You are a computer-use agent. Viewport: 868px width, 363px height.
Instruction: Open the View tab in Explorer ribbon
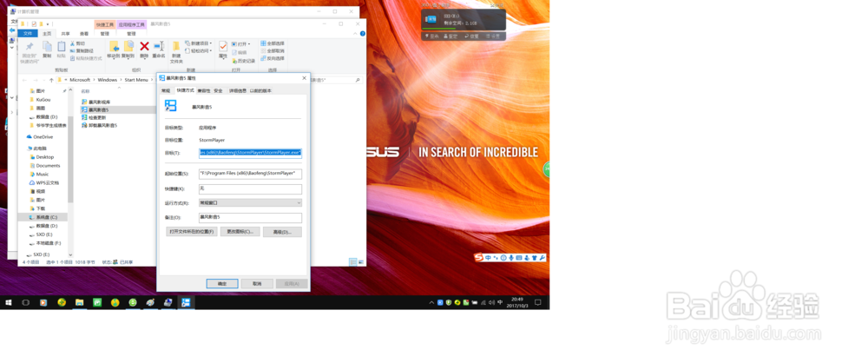(83, 33)
